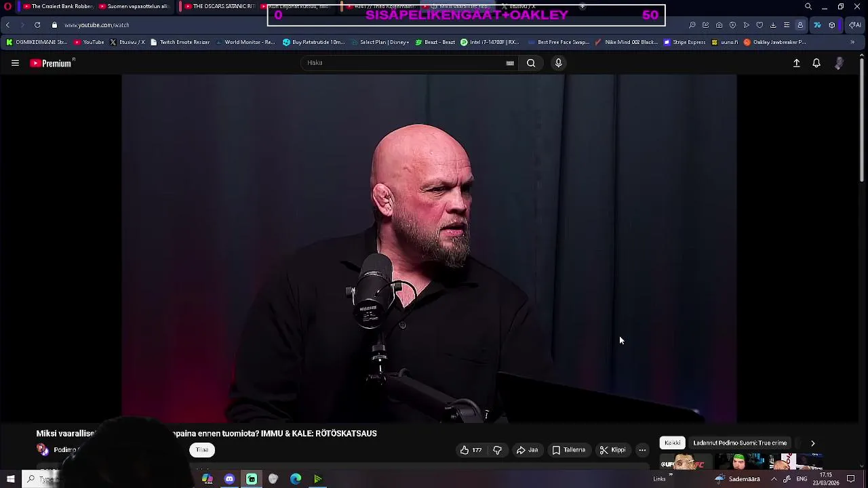Click the heart bookmark icon in address bar
The width and height of the screenshot is (868, 488).
(x=759, y=25)
